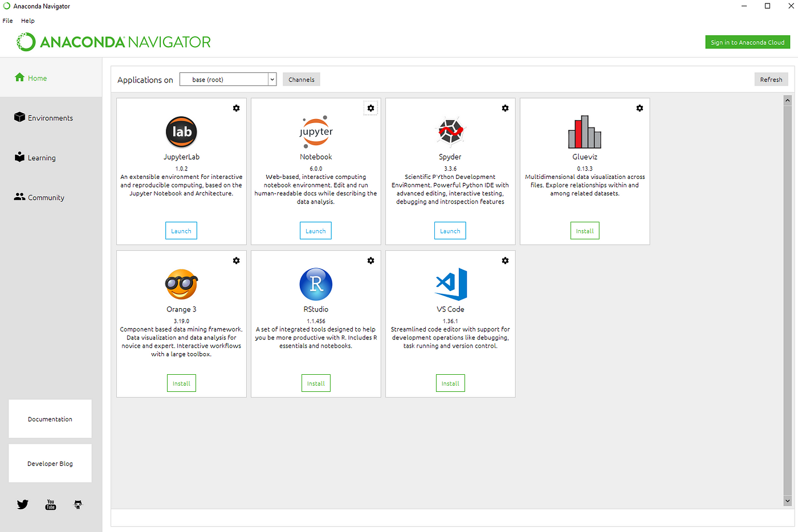This screenshot has width=798, height=532.
Task: Open Jupyter Notebook gear options icon
Action: [x=370, y=108]
